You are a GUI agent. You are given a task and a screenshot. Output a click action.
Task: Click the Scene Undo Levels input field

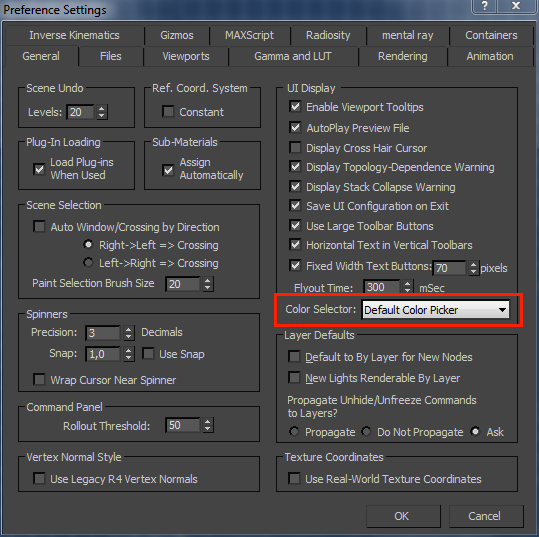[80, 112]
